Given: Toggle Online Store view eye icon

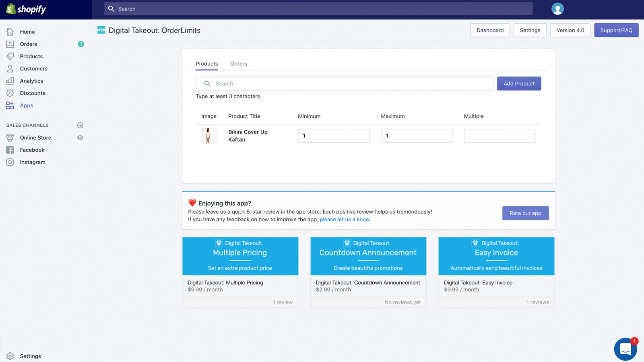Looking at the screenshot, I should [80, 138].
